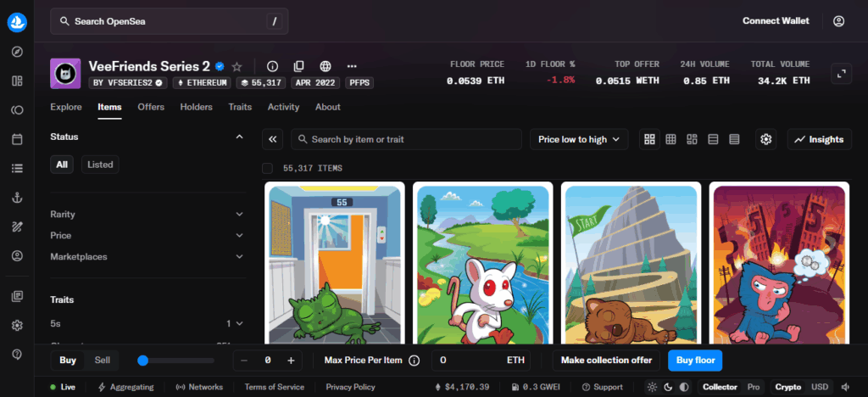Switch to list row view

pos(713,139)
